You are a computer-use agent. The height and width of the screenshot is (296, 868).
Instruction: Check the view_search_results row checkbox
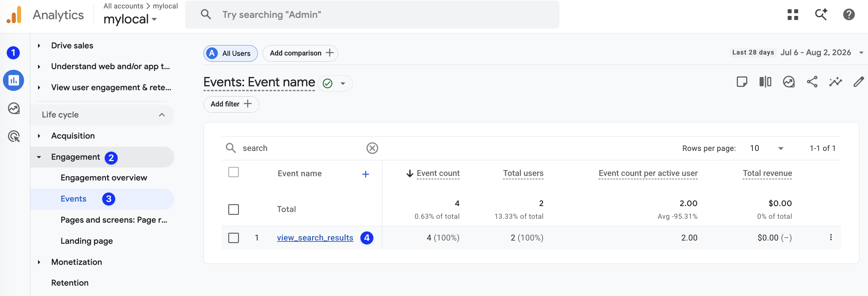tap(233, 238)
